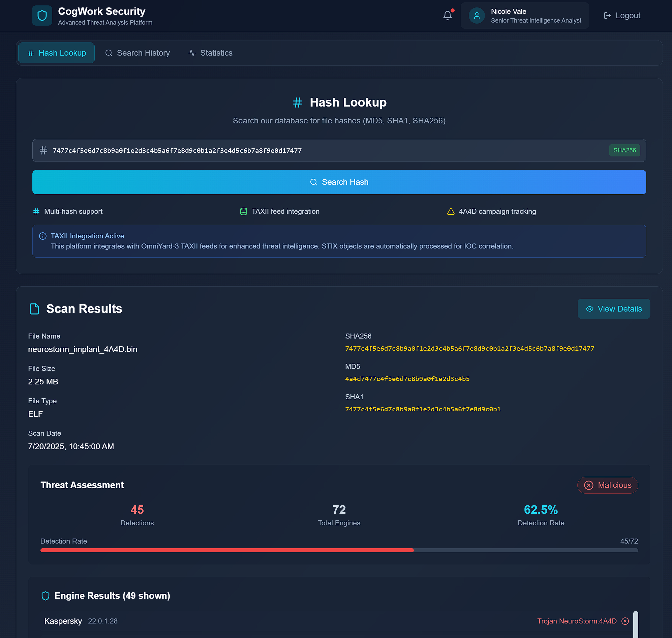This screenshot has width=672, height=638.
Task: Click the 4A4D campaign warning triangle icon
Action: pos(451,211)
